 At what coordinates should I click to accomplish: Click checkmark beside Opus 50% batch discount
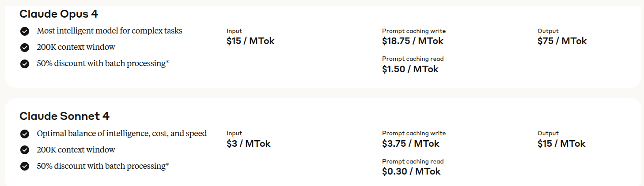pyautogui.click(x=25, y=64)
